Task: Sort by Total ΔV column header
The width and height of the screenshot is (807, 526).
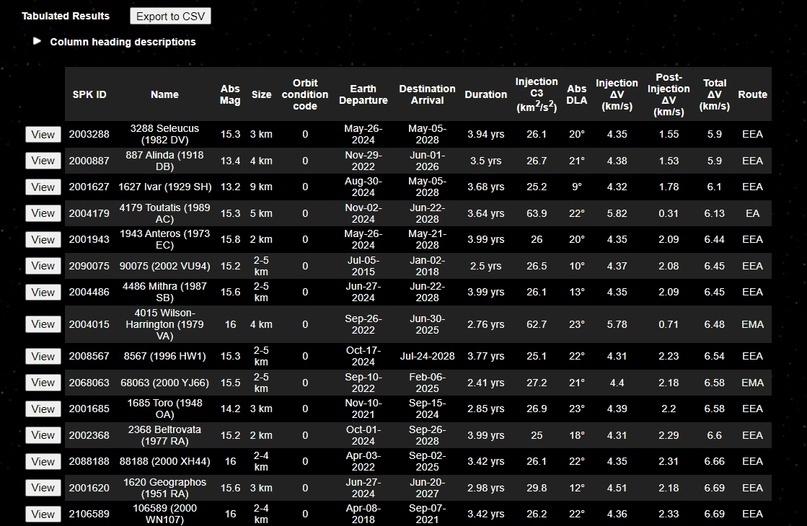Action: [714, 95]
